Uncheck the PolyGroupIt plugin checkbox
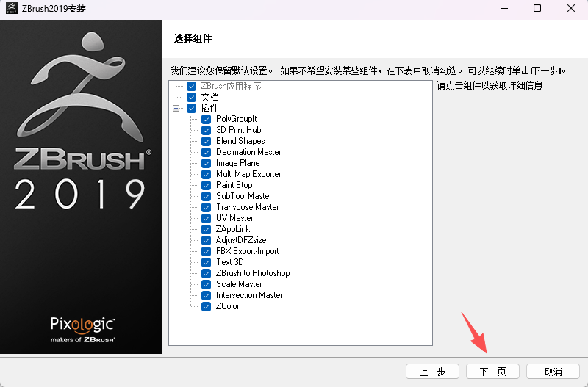The width and height of the screenshot is (588, 387). pos(207,119)
